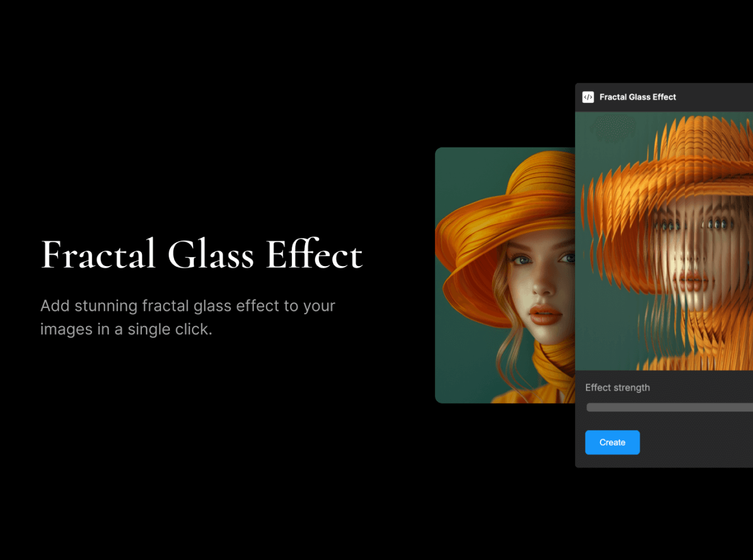This screenshot has width=753, height=560.
Task: Select the original portrait image thumbnail
Action: pos(505,275)
